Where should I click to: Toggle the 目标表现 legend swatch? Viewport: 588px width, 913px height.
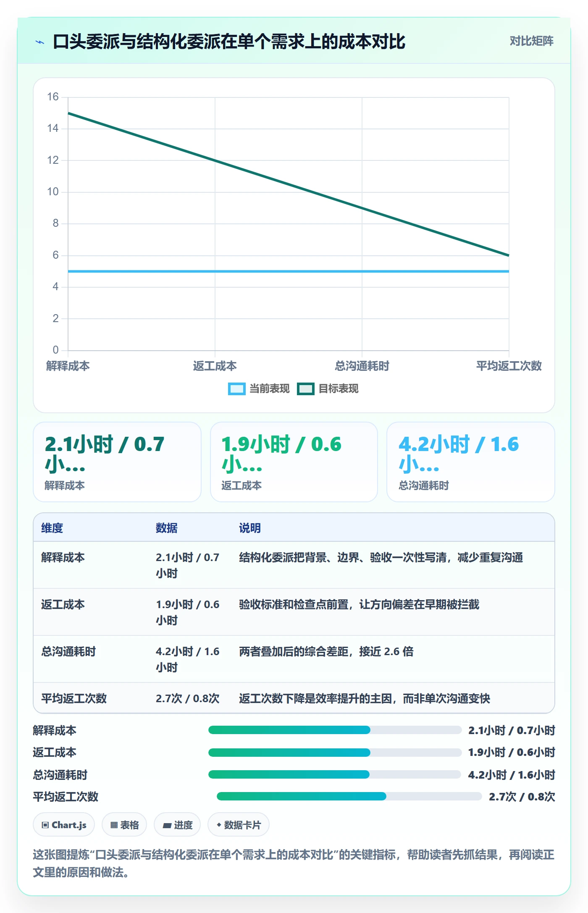[x=305, y=389]
